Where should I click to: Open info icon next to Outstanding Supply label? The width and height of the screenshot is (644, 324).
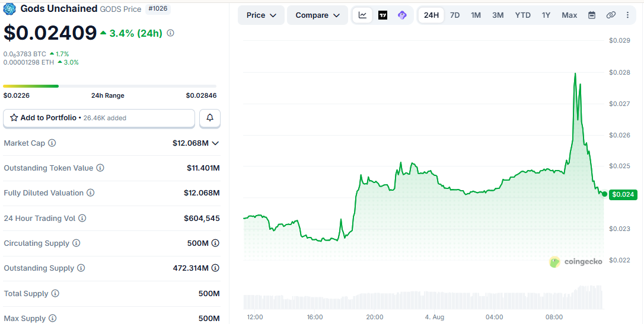[81, 268]
